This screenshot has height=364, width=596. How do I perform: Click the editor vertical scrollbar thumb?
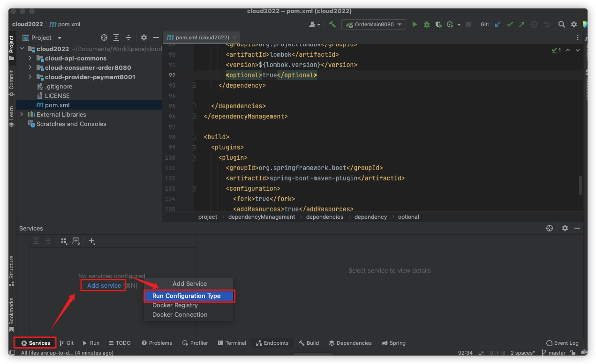[x=581, y=186]
